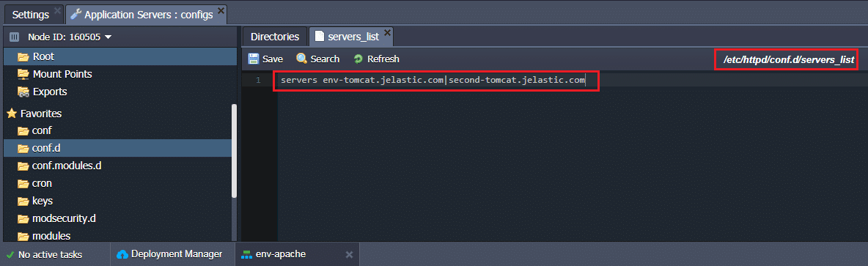Click the Search magnifier icon

point(301,59)
